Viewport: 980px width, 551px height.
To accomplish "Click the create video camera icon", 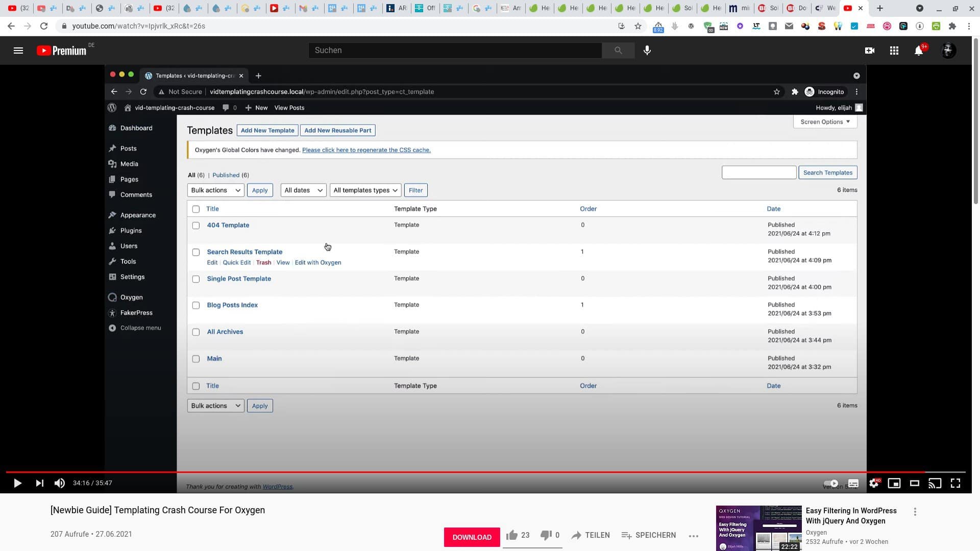I will (870, 51).
